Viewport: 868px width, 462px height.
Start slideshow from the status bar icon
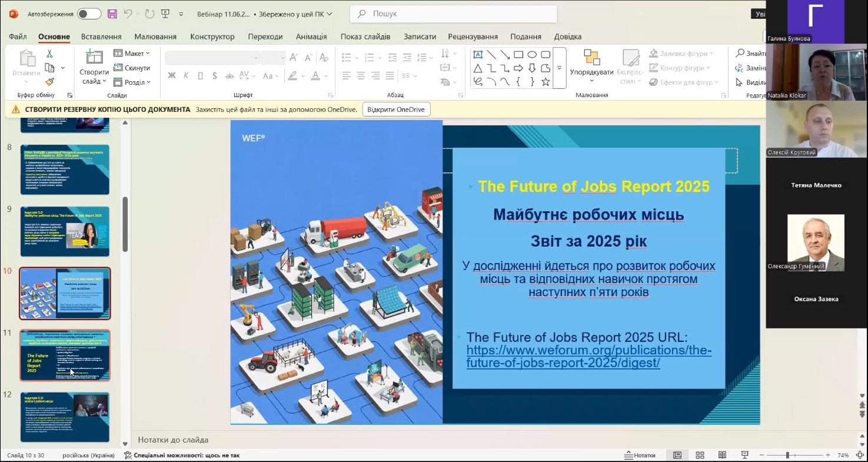coord(744,455)
